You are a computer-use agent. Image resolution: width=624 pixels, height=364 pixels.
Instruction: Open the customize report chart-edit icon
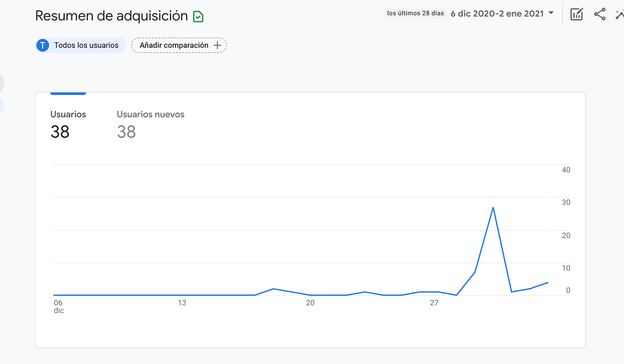pos(577,14)
